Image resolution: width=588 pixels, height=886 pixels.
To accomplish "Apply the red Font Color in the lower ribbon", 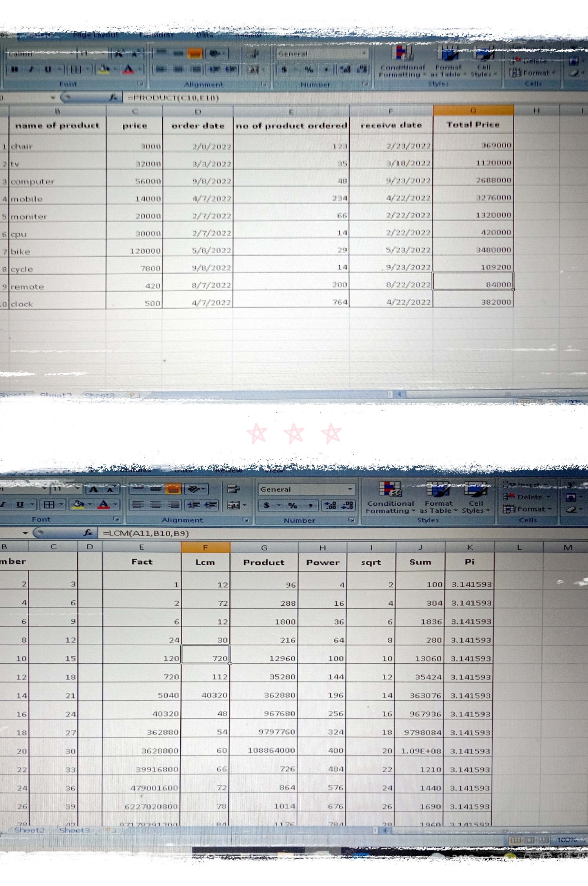I will pyautogui.click(x=103, y=505).
